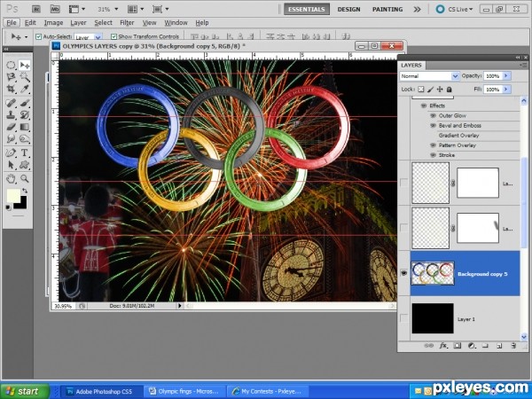532x399 pixels.
Task: Create a new layer group
Action: coord(485,346)
